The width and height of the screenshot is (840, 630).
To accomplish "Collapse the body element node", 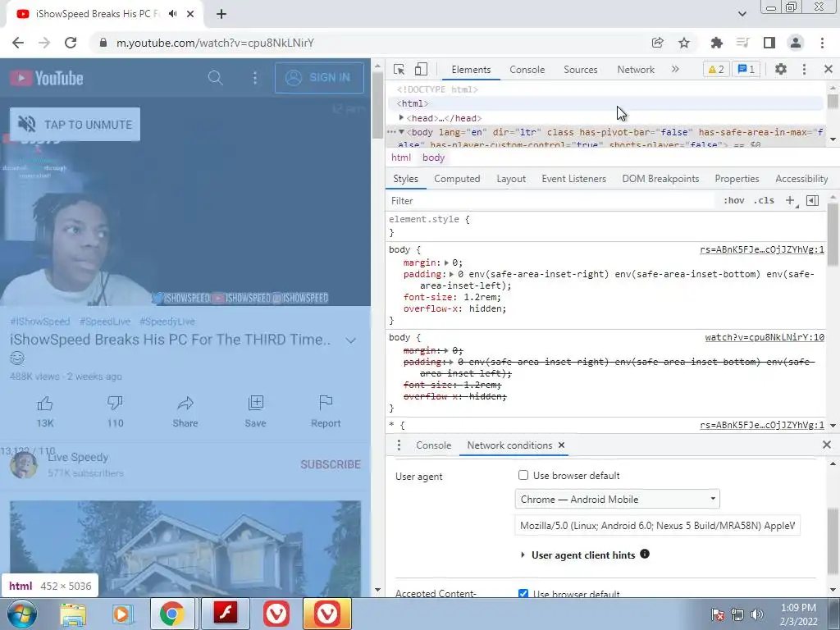I will pyautogui.click(x=401, y=132).
